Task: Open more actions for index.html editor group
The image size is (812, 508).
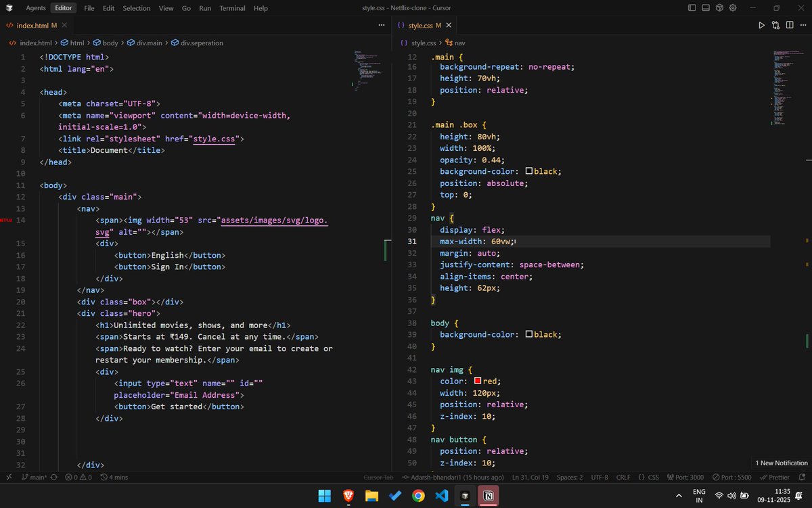Action: pos(382,25)
